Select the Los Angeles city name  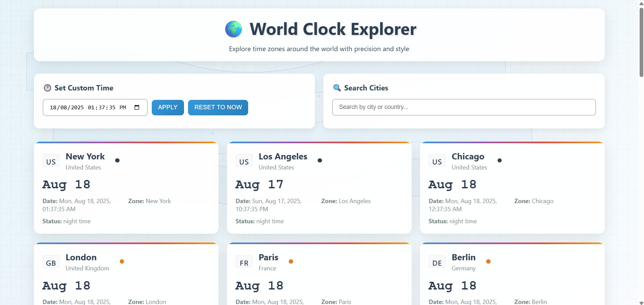pos(283,156)
